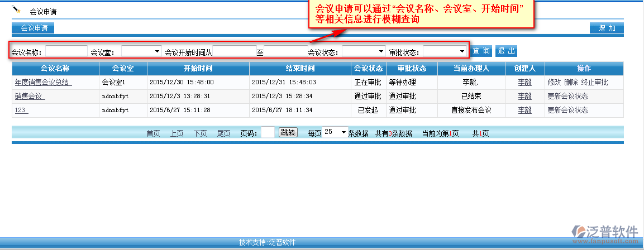The height and width of the screenshot is (250, 644).
Task: Click the pencil icon beside 会议申请 title
Action: pos(16,9)
